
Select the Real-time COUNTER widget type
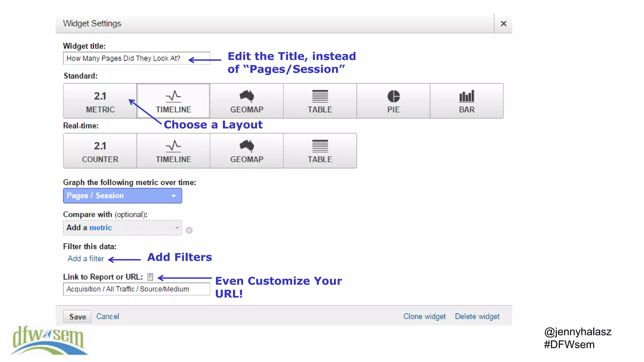click(100, 151)
